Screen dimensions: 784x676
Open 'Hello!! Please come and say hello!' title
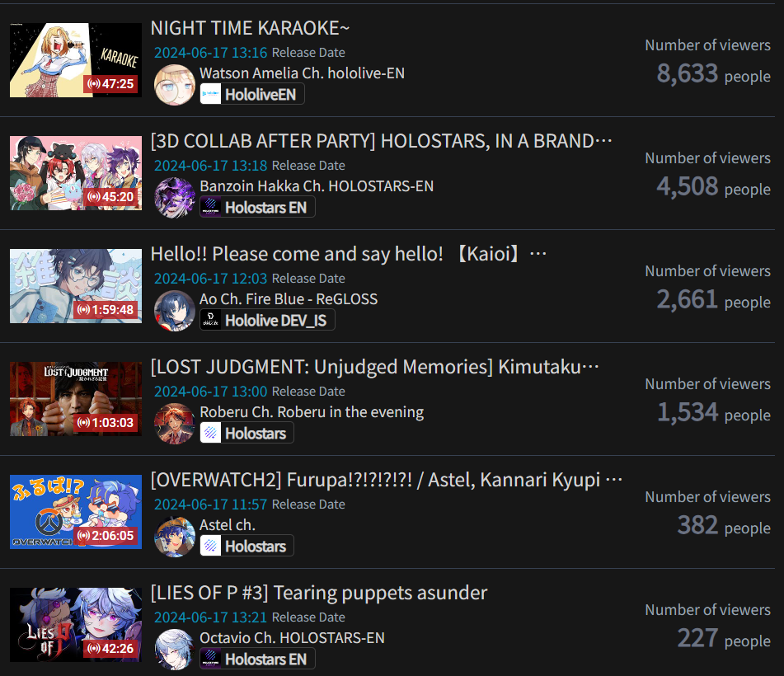[x=349, y=254]
